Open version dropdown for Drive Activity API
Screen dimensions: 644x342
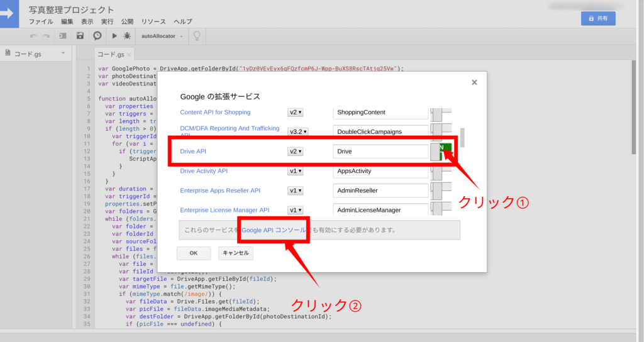pos(296,171)
